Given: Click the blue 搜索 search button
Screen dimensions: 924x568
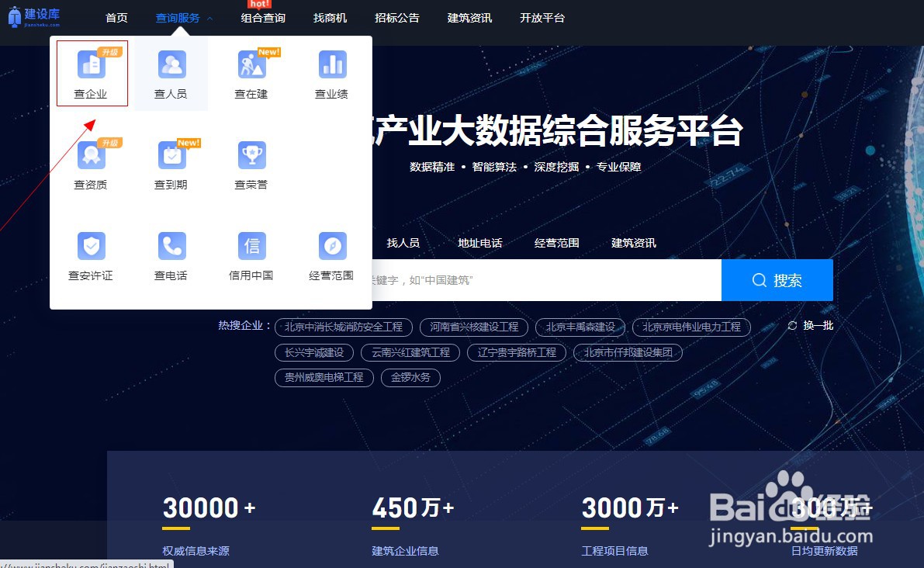Looking at the screenshot, I should (x=777, y=280).
